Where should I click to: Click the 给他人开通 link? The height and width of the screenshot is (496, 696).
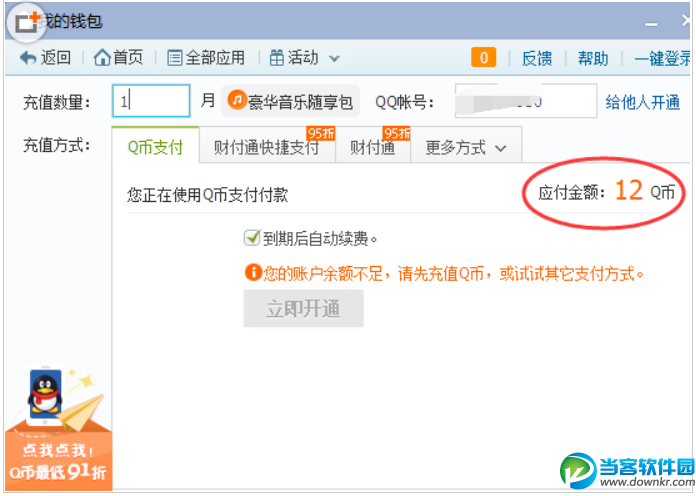pyautogui.click(x=642, y=102)
